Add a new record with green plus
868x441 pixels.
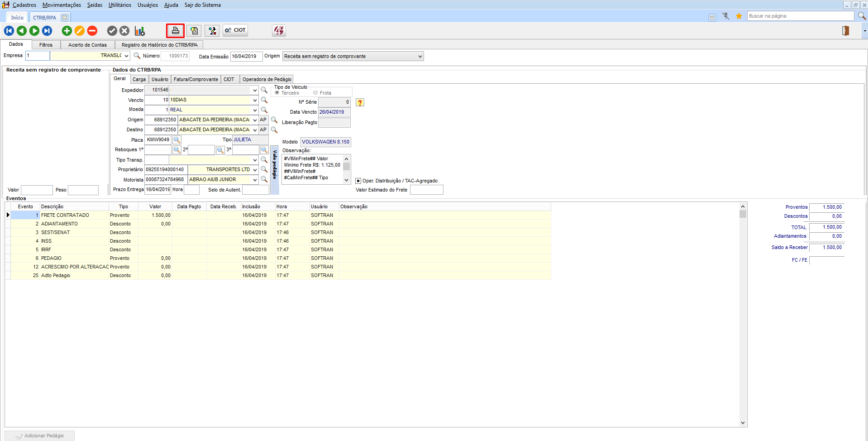point(67,31)
